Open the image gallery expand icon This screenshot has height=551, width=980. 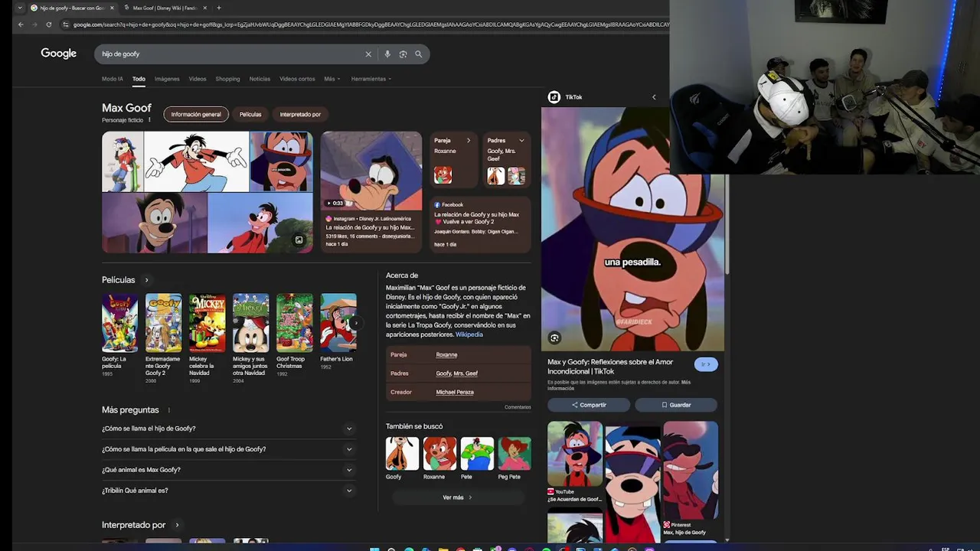[299, 240]
